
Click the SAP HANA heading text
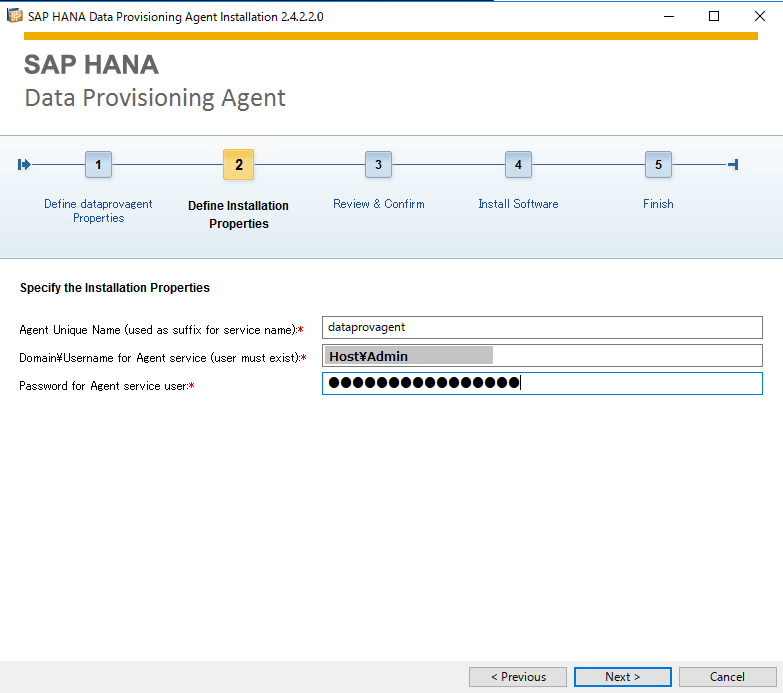tap(91, 65)
